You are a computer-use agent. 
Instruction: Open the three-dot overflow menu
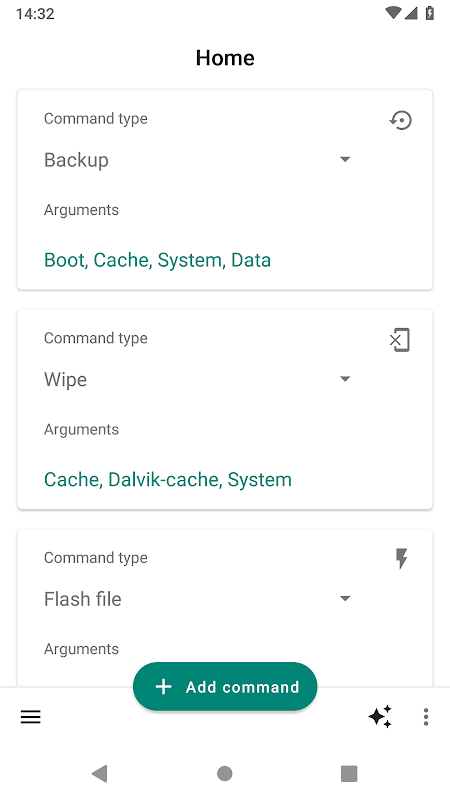click(426, 717)
